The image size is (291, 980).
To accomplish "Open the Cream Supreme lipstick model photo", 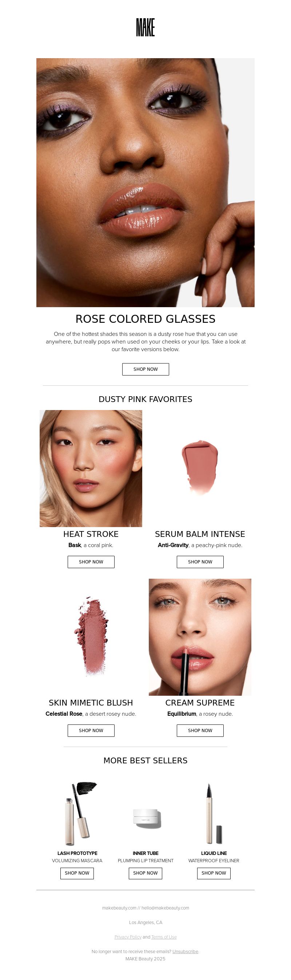I will [x=200, y=637].
